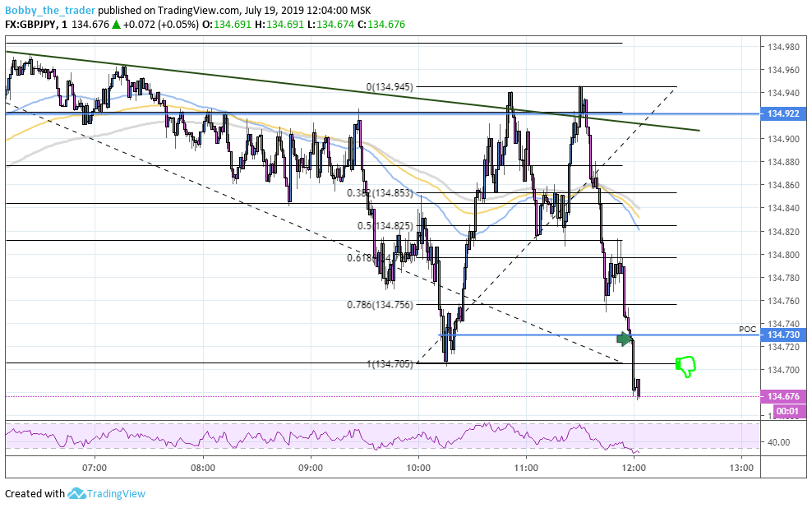
Task: Click the 10:00 time axis label
Action: pyautogui.click(x=418, y=468)
